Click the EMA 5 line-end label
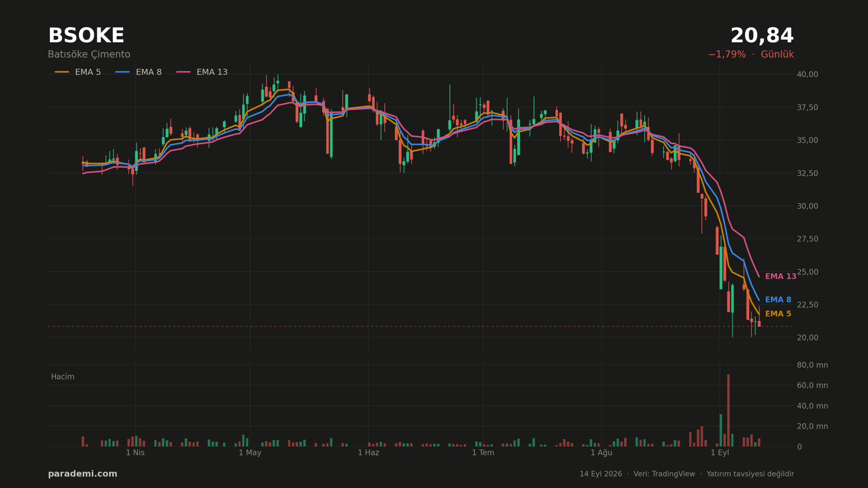 click(x=778, y=314)
